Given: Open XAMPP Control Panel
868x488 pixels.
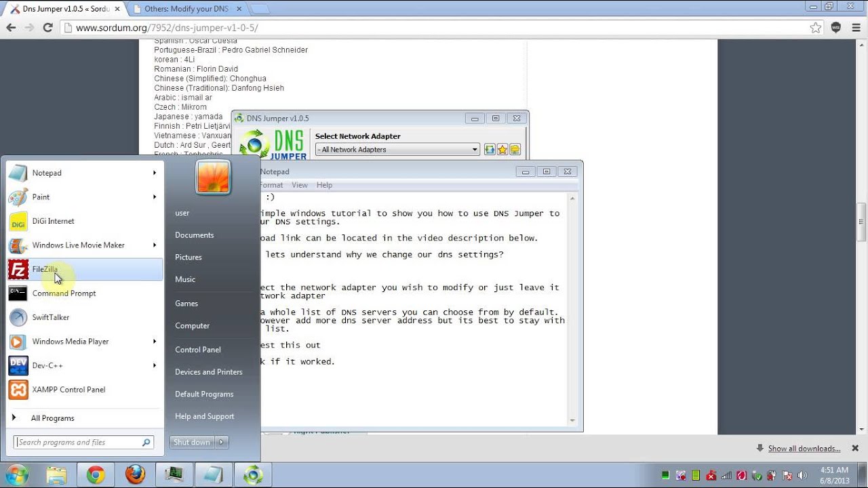Looking at the screenshot, I should pyautogui.click(x=85, y=389).
